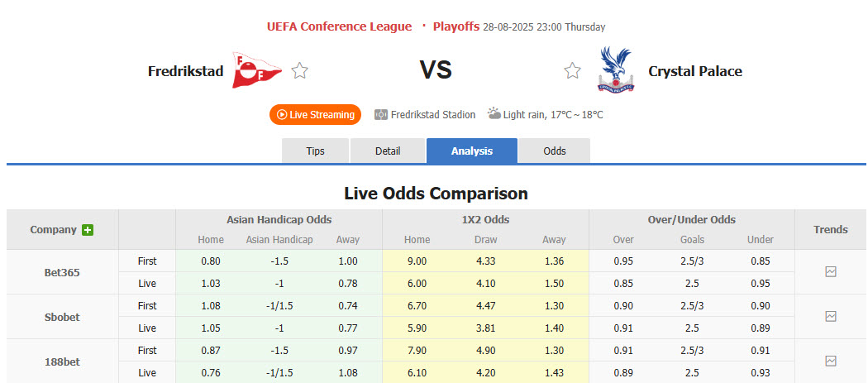Click the Fredrikstad club logo
The width and height of the screenshot is (868, 383).
coord(256,71)
